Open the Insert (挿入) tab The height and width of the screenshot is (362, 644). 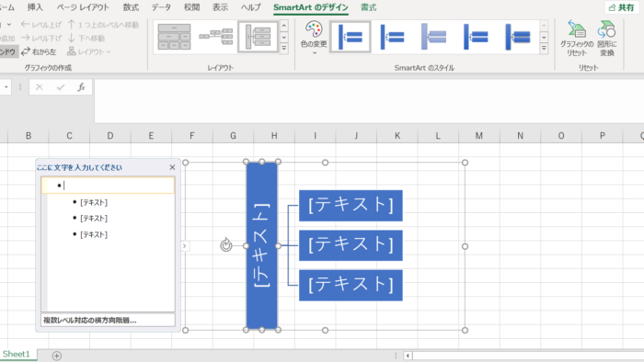pos(35,7)
